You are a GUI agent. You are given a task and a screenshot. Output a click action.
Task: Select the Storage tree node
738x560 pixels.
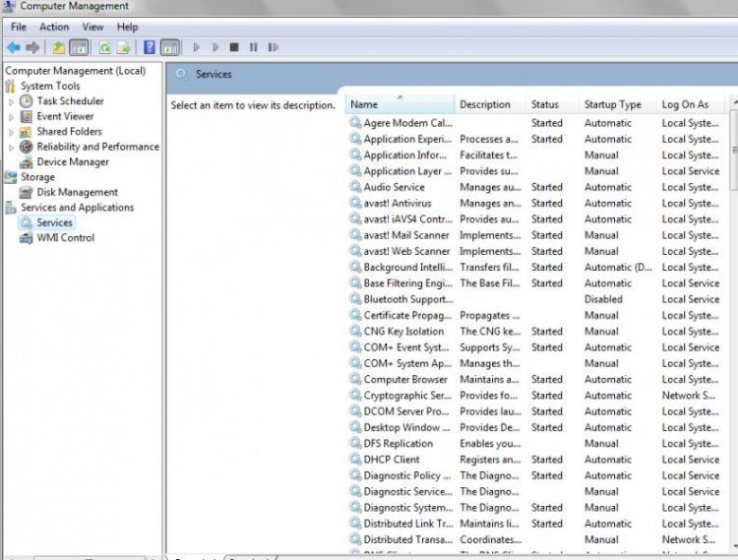tap(37, 177)
